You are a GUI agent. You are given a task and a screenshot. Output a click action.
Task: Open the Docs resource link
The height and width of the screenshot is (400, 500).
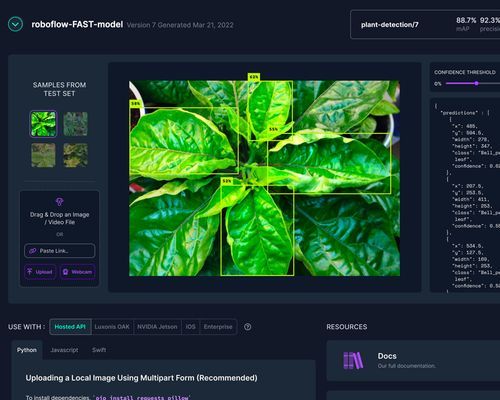(x=413, y=361)
